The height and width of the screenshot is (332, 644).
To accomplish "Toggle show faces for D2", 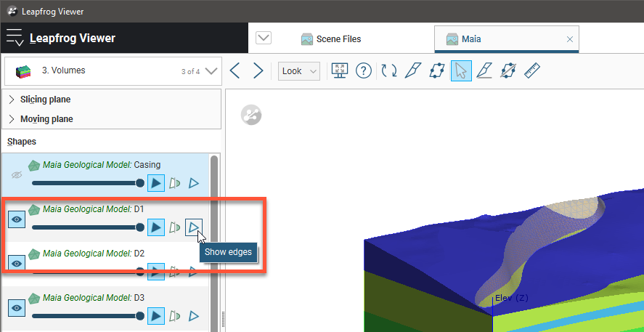I will [156, 271].
